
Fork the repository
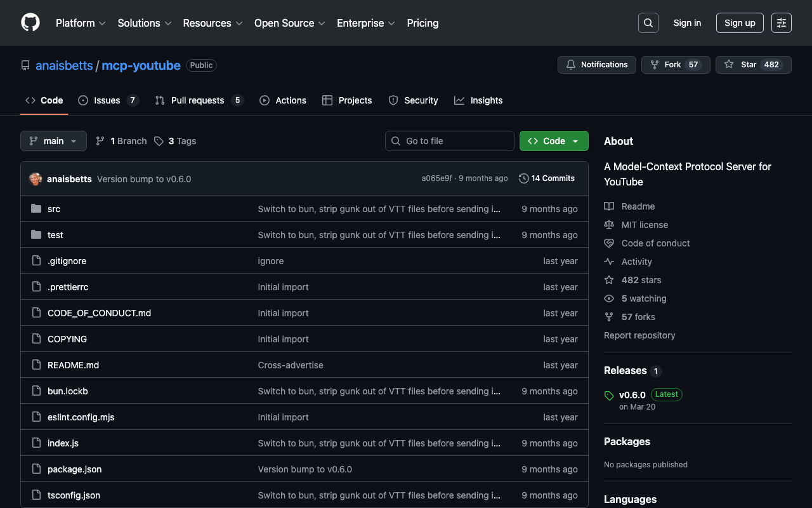pyautogui.click(x=675, y=65)
